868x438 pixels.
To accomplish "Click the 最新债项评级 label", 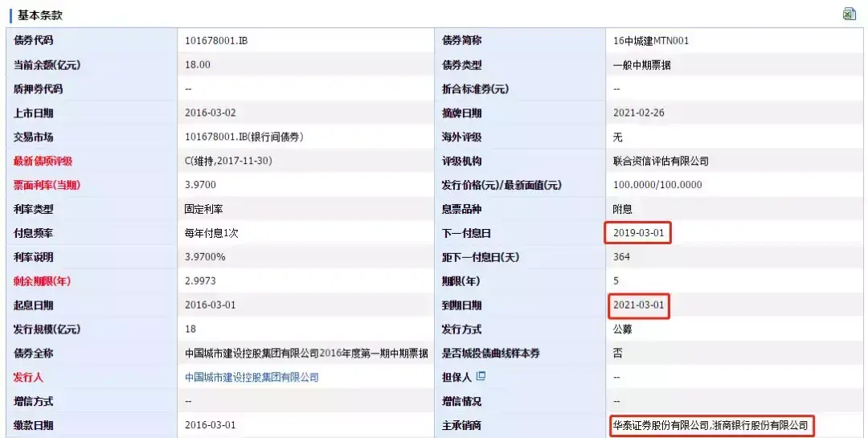I will 43,161.
